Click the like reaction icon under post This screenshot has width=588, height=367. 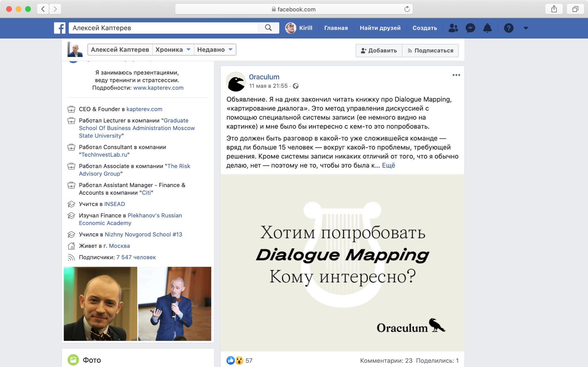click(x=231, y=360)
